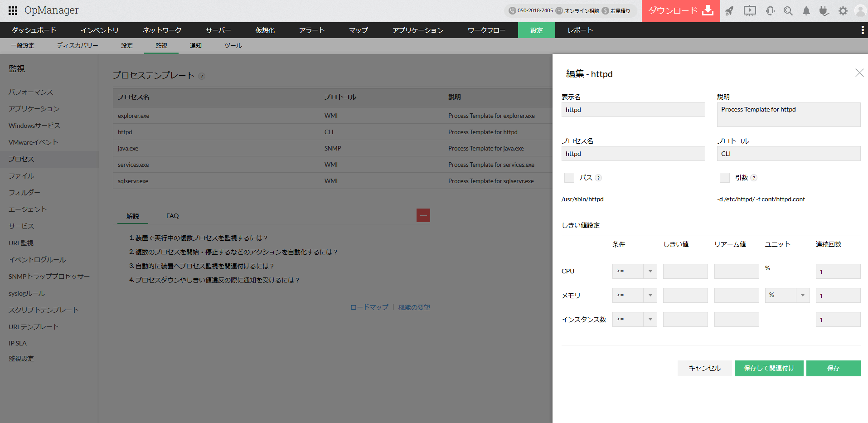Switch to the 通知 sub-tab

tap(196, 46)
